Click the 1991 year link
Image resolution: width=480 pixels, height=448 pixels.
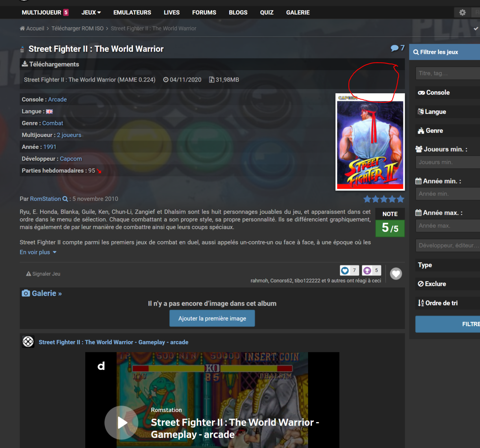50,147
